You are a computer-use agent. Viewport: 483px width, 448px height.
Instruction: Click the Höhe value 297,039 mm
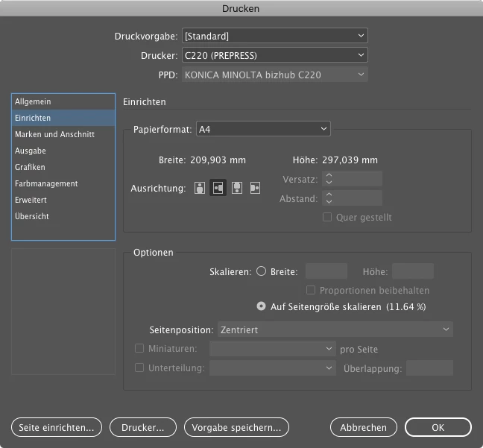point(350,160)
